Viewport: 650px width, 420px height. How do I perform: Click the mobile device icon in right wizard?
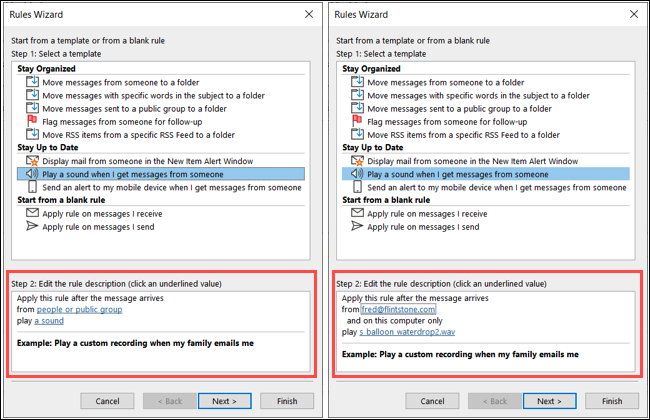click(357, 187)
